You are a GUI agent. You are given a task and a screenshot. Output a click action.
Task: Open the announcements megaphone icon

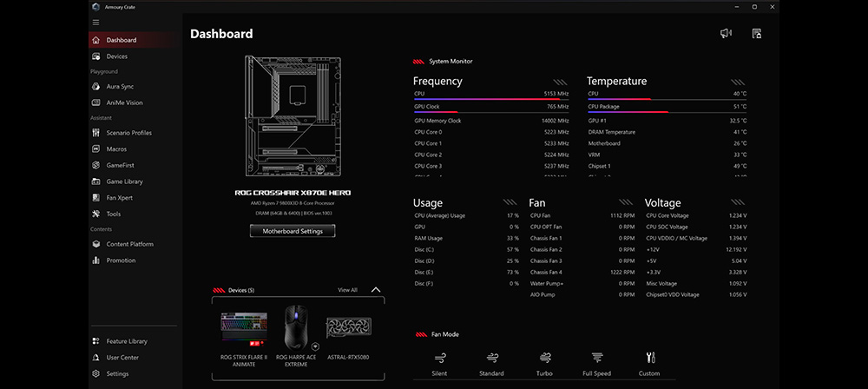(726, 33)
